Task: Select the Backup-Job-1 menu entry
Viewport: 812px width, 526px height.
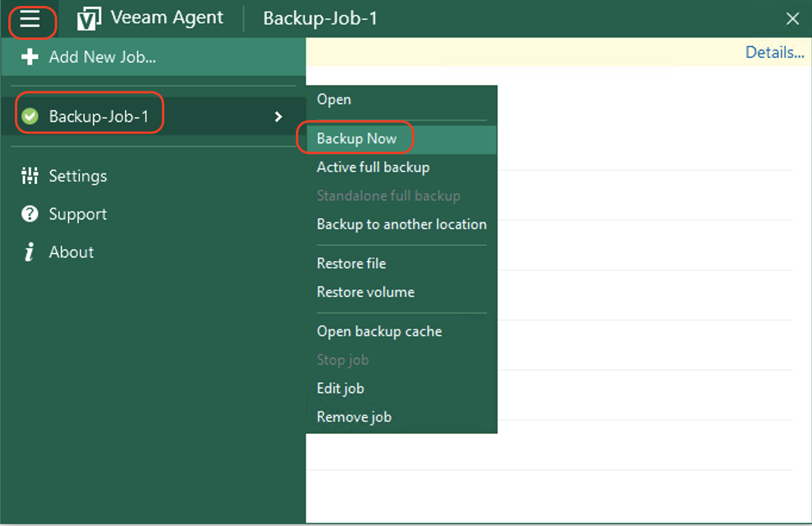Action: 154,117
